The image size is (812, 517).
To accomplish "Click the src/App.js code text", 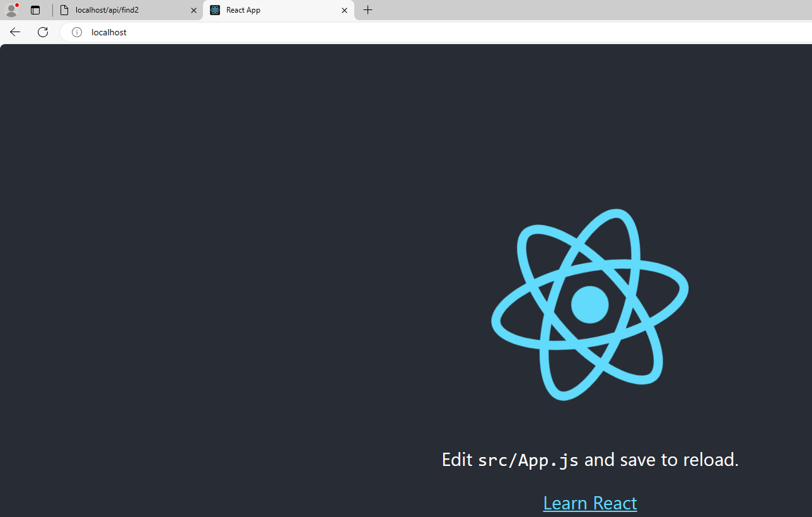I will click(x=528, y=460).
